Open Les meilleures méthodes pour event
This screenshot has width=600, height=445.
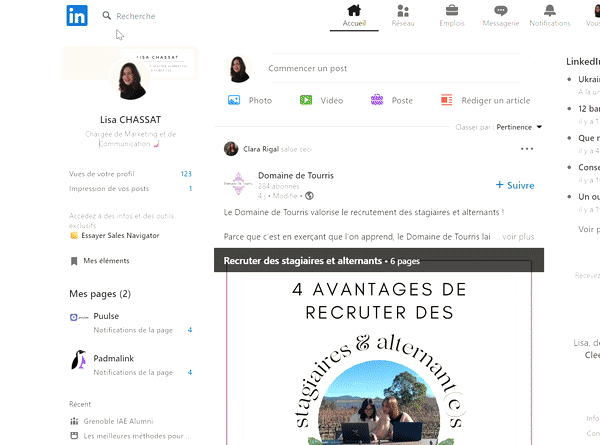(137, 436)
